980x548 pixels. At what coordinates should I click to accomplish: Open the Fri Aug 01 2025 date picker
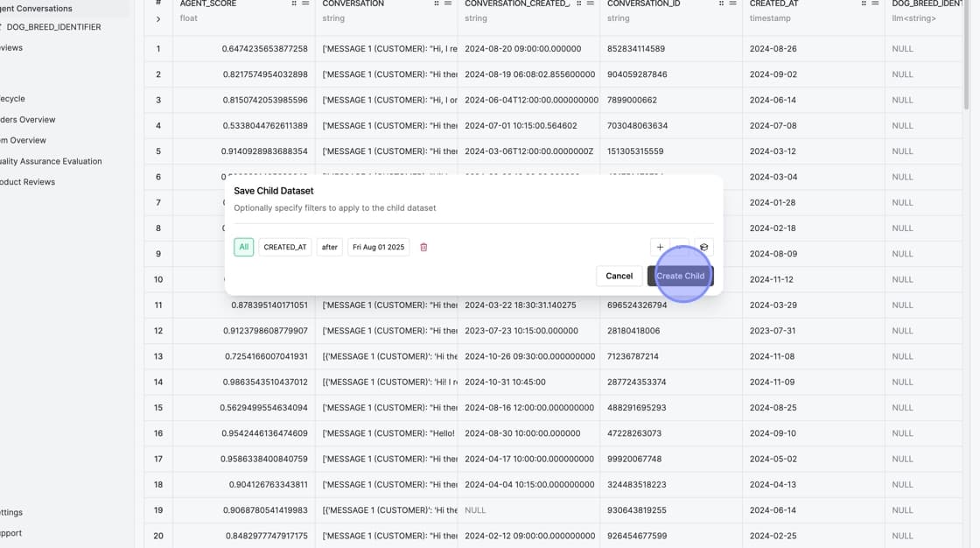pos(378,248)
